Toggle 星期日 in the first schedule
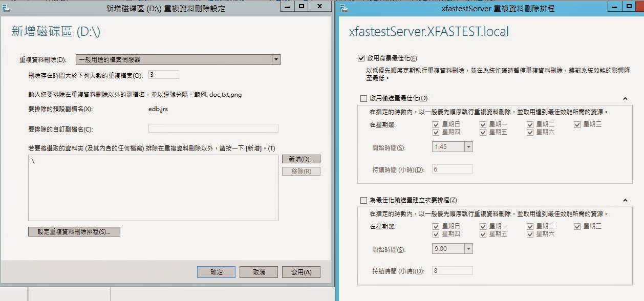Screen dimensions: 644x301 click(436, 124)
